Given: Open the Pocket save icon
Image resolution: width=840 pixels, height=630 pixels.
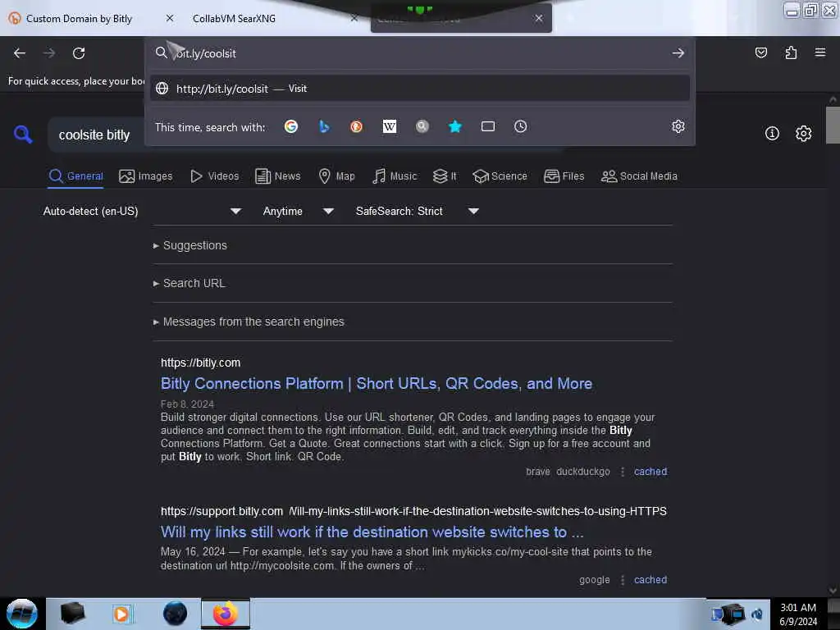Looking at the screenshot, I should (760, 52).
